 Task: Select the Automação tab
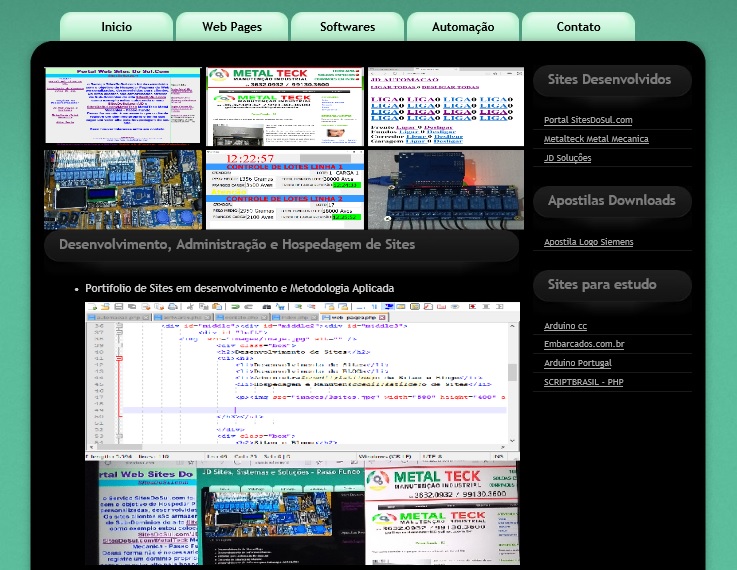coord(463,27)
